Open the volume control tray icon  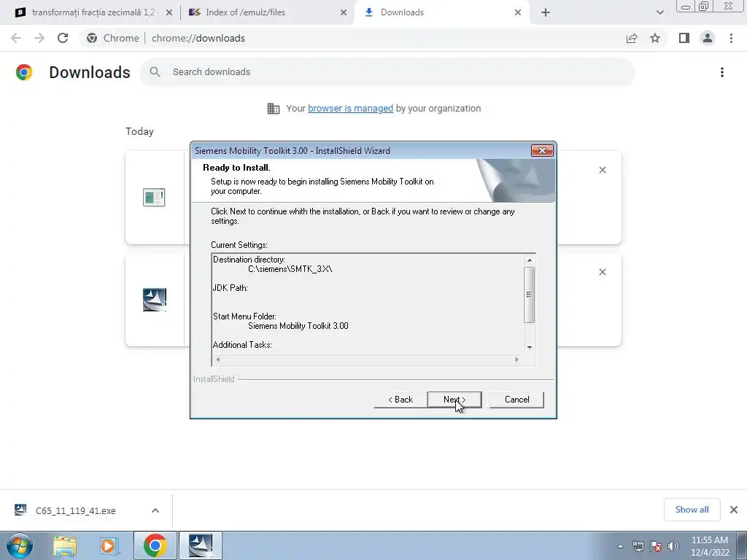(673, 546)
